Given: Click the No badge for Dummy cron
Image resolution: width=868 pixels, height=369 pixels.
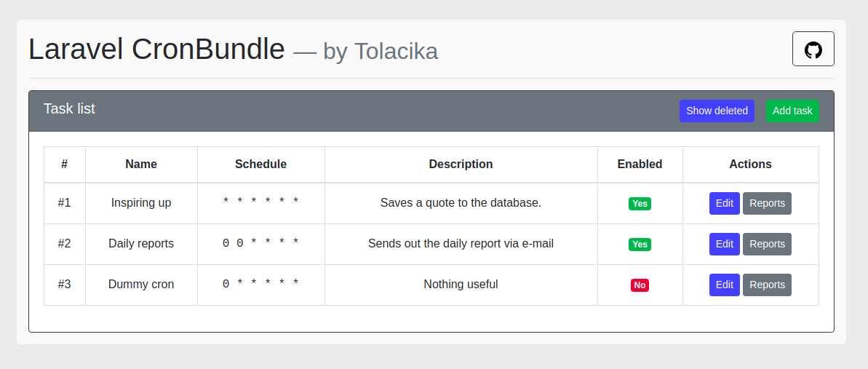Looking at the screenshot, I should (x=640, y=285).
